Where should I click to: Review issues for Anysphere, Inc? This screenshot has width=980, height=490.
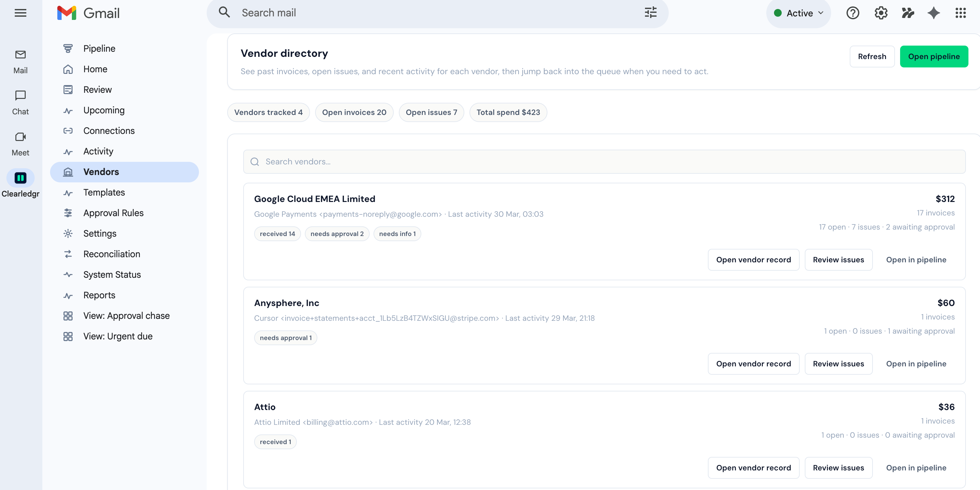(x=838, y=363)
